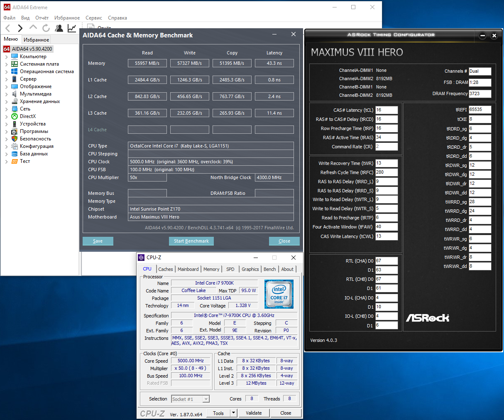Screen dimensions: 504x420
Task: Click the Save button in benchmark window
Action: 98,241
